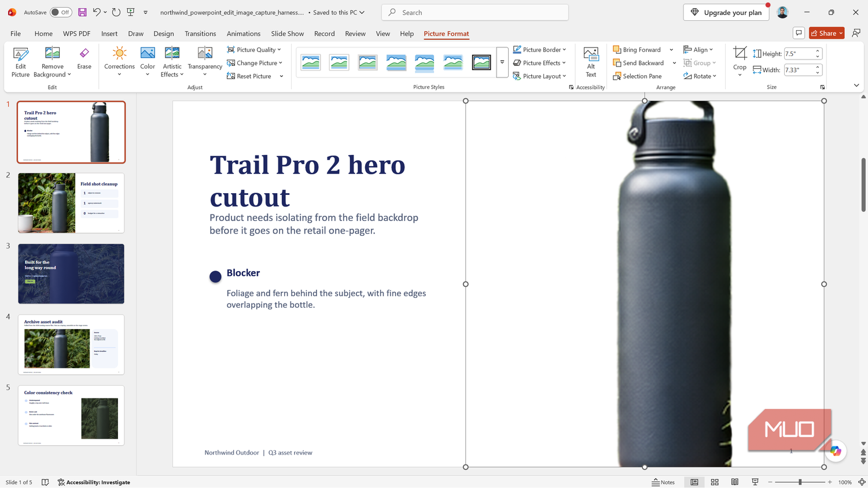
Task: Click the Share button
Action: (826, 33)
